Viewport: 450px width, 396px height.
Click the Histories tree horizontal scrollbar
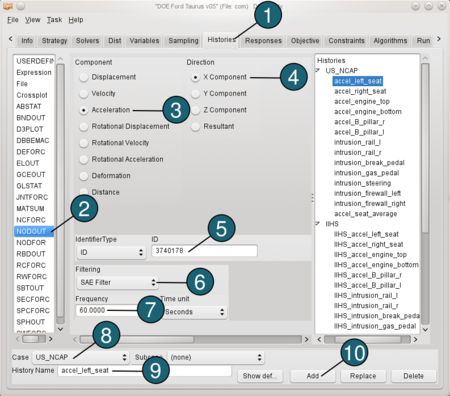367,339
